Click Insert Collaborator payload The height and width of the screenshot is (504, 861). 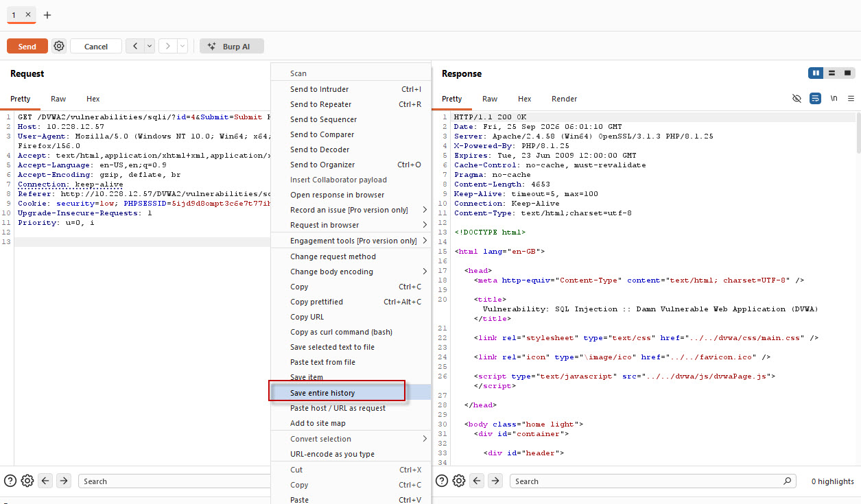coord(351,180)
